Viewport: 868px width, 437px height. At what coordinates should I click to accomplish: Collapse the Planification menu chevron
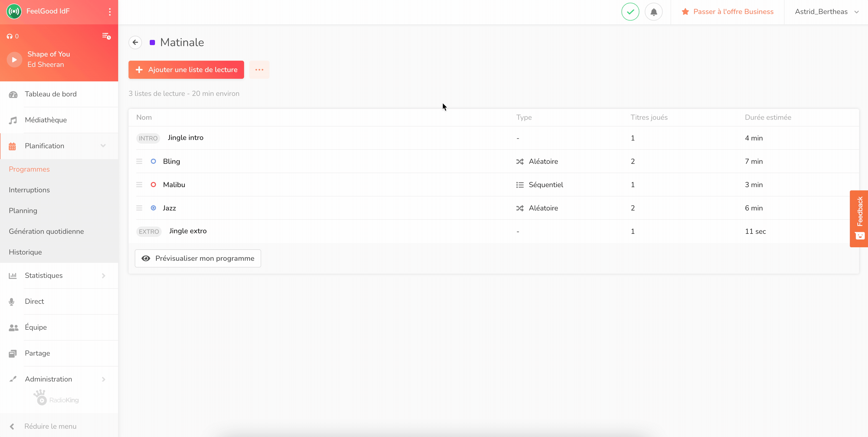(x=103, y=146)
